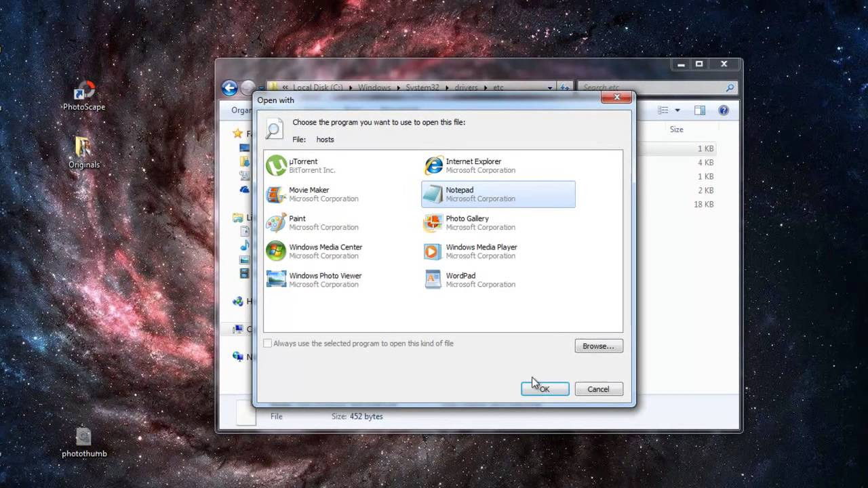Select the Notepad program icon
Viewport: 868px width, 488px height.
click(x=433, y=195)
